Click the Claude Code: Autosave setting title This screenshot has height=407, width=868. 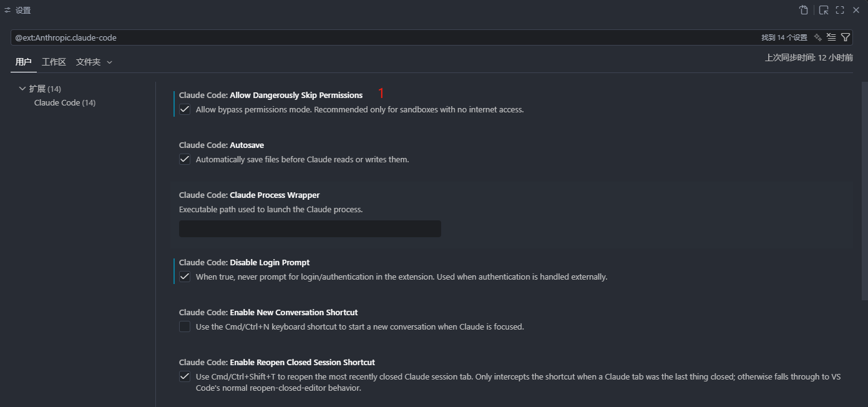point(222,145)
